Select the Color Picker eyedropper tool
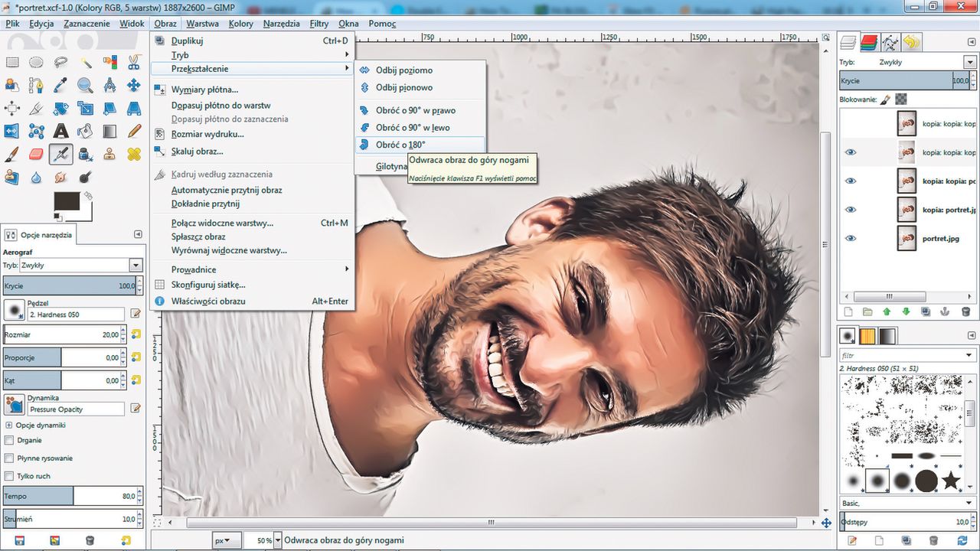 coord(60,85)
